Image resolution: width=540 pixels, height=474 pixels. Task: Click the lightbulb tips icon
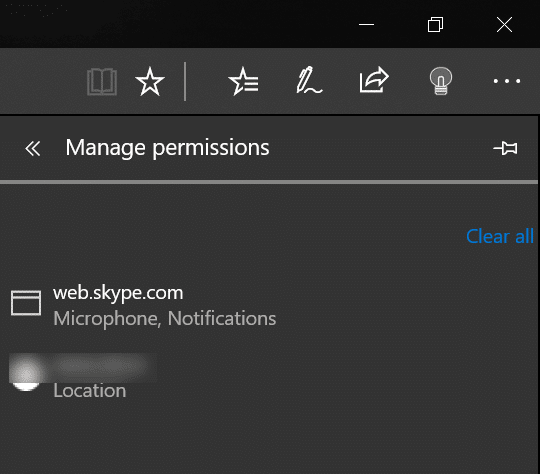tap(441, 81)
